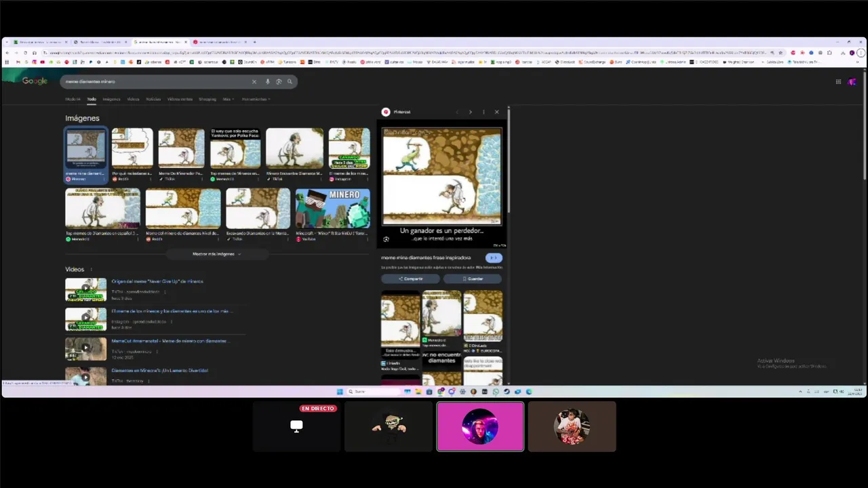Switch to the Noticias tab
This screenshot has width=868, height=488.
point(153,99)
